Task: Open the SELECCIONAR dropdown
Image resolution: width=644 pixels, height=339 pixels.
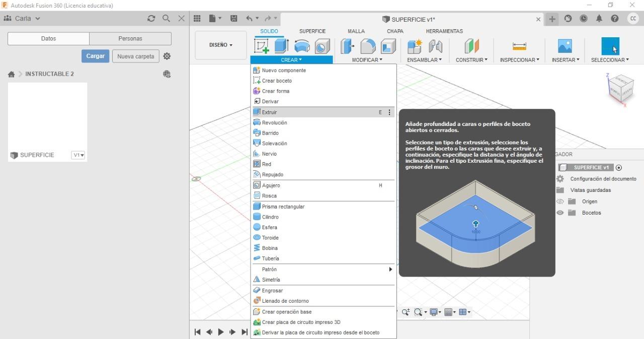Action: click(610, 60)
